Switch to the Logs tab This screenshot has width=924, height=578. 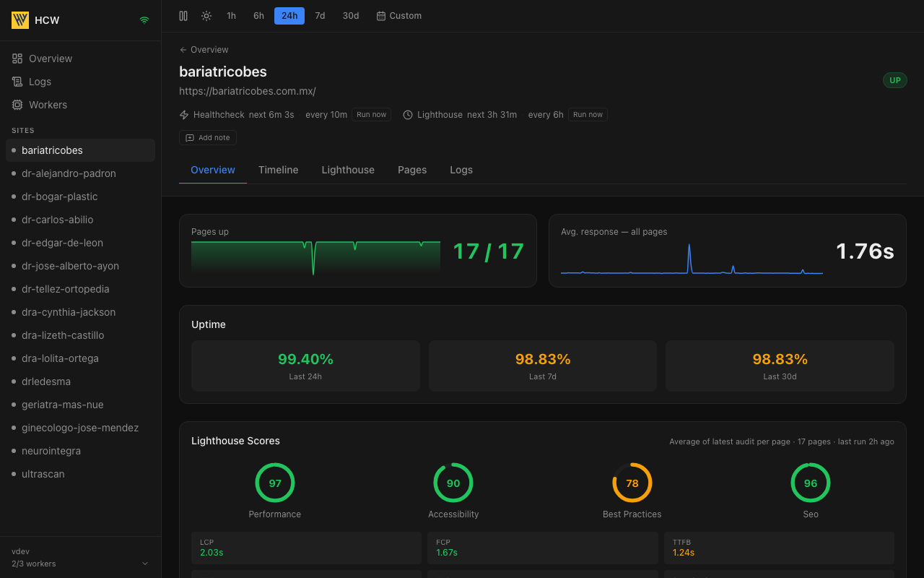[x=461, y=170]
